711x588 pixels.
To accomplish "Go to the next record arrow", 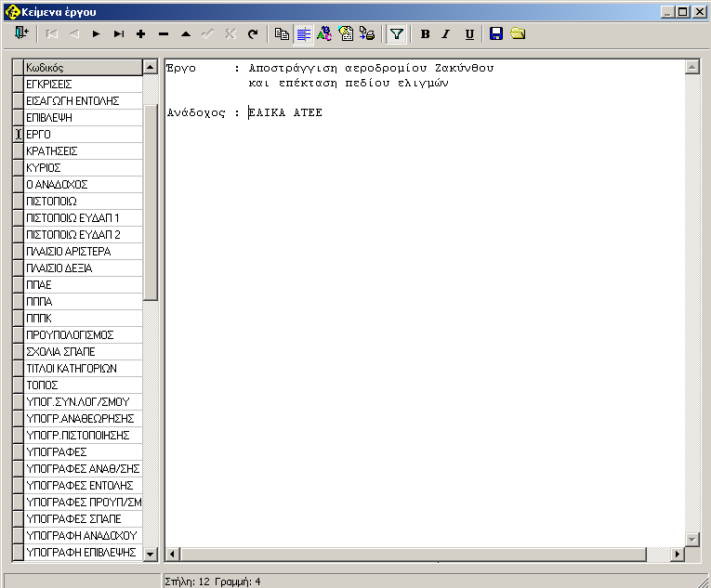I will (96, 34).
